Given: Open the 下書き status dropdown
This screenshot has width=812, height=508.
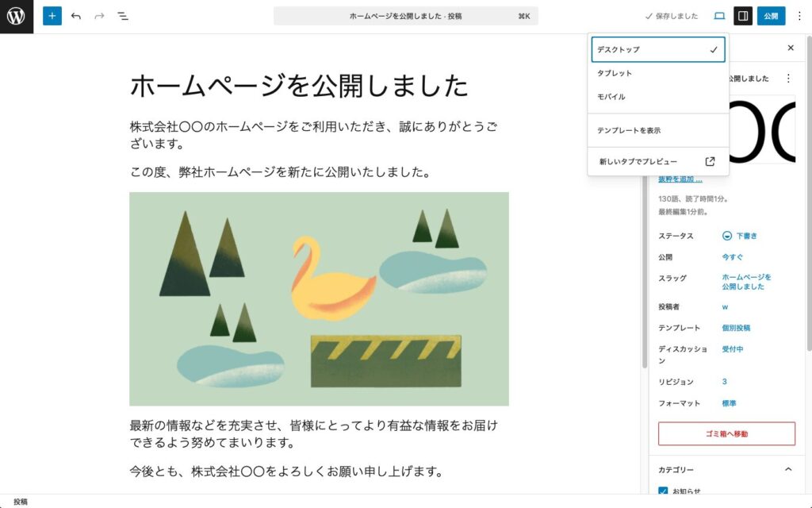Looking at the screenshot, I should coord(741,235).
